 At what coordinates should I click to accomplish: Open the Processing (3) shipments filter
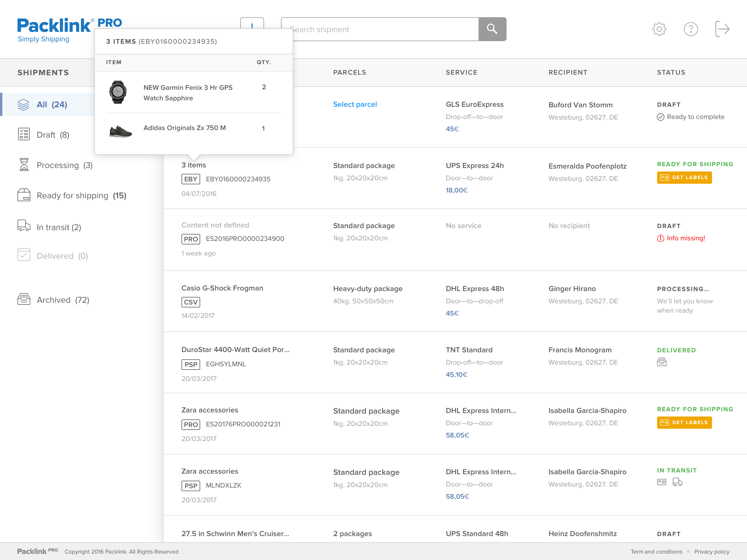tap(64, 165)
